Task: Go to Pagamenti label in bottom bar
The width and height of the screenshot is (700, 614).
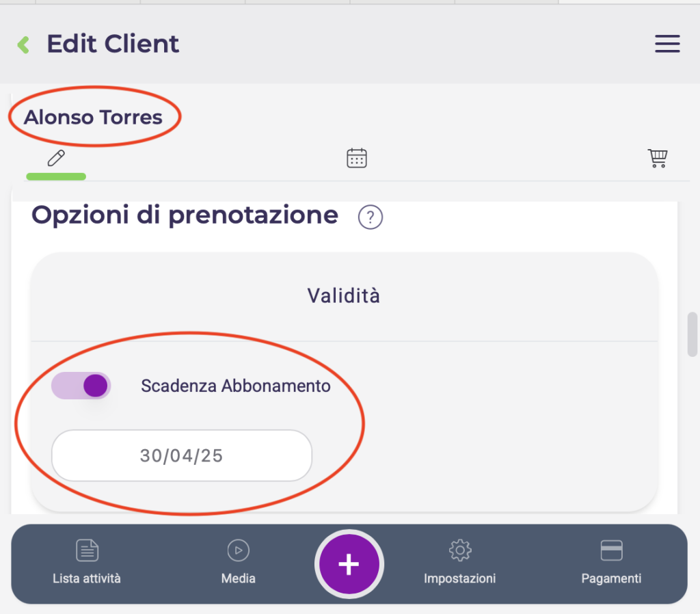Action: tap(611, 578)
